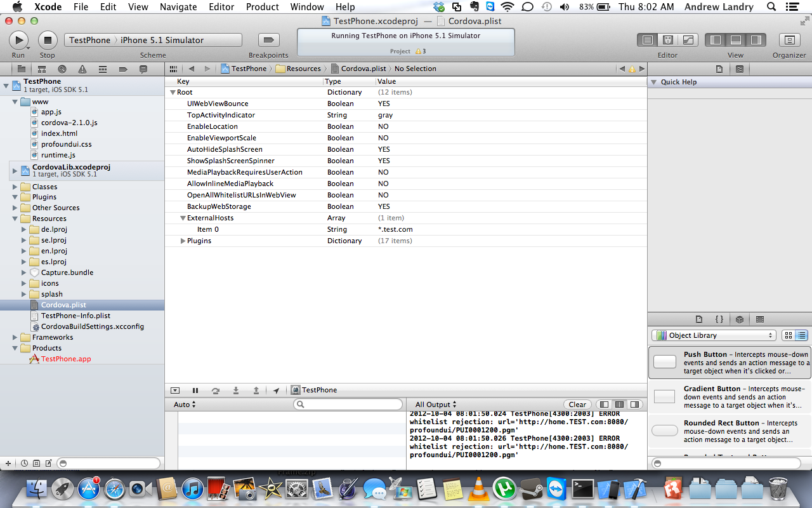812x508 pixels.
Task: Click the Simulate Location arrow icon
Action: [276, 391]
